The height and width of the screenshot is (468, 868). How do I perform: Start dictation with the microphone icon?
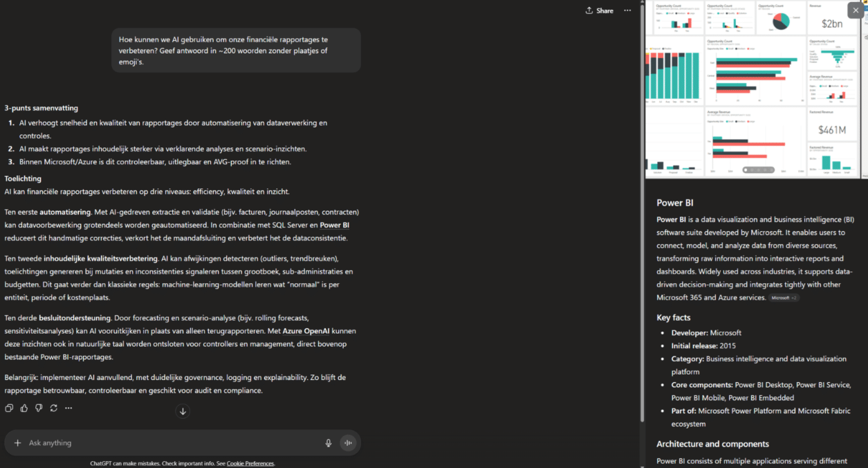click(329, 443)
